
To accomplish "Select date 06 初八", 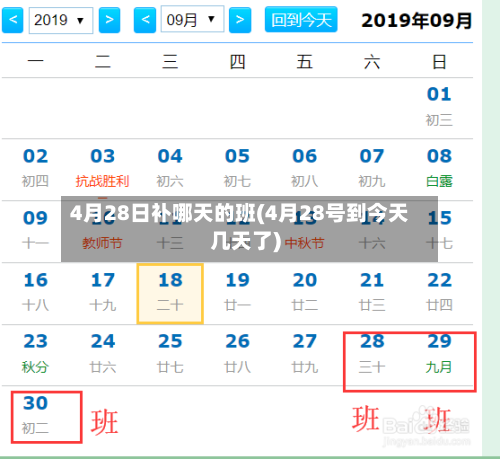I will 305,169.
